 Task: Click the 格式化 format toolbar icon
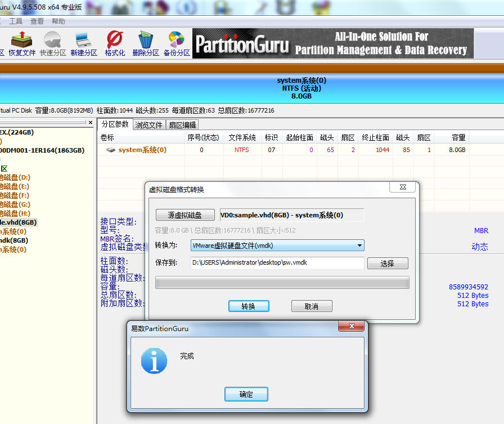(x=115, y=44)
